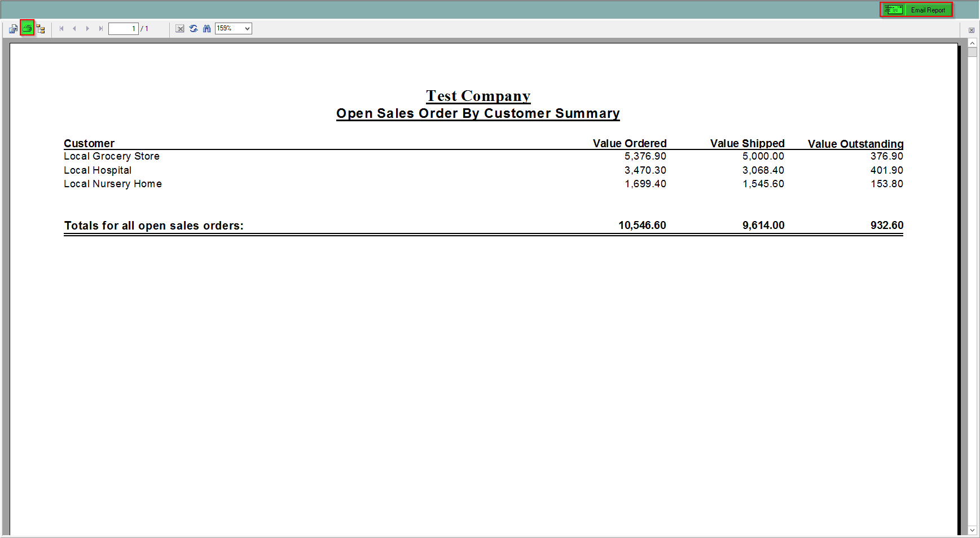Toggle the group tree icon
Screen dimensions: 980x538
click(x=41, y=29)
